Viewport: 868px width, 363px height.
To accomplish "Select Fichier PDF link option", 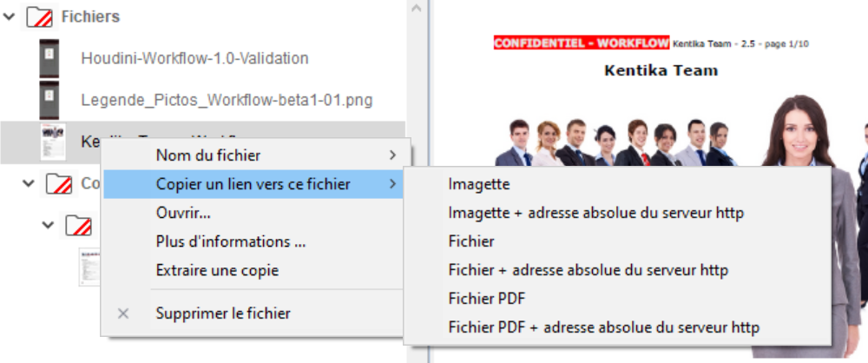I will (486, 299).
